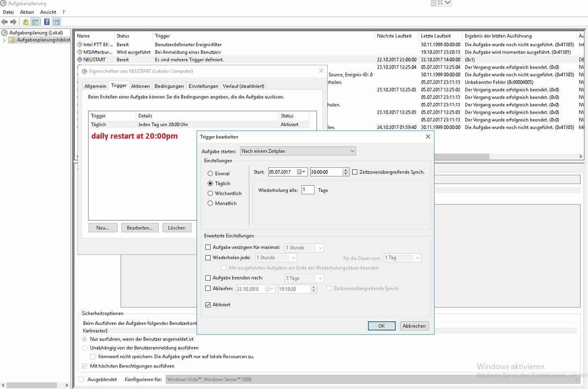Click the Forward arrow in the toolbar
The width and height of the screenshot is (588, 389).
click(13, 22)
